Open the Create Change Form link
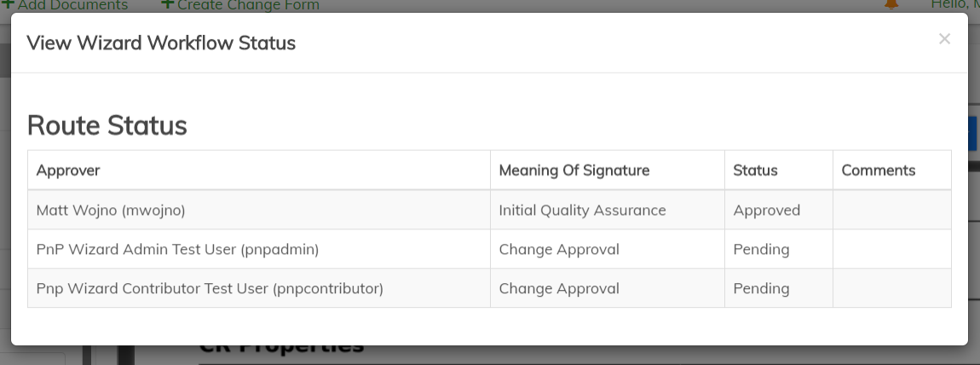Screen dimensions: 980x365 (x=248, y=5)
